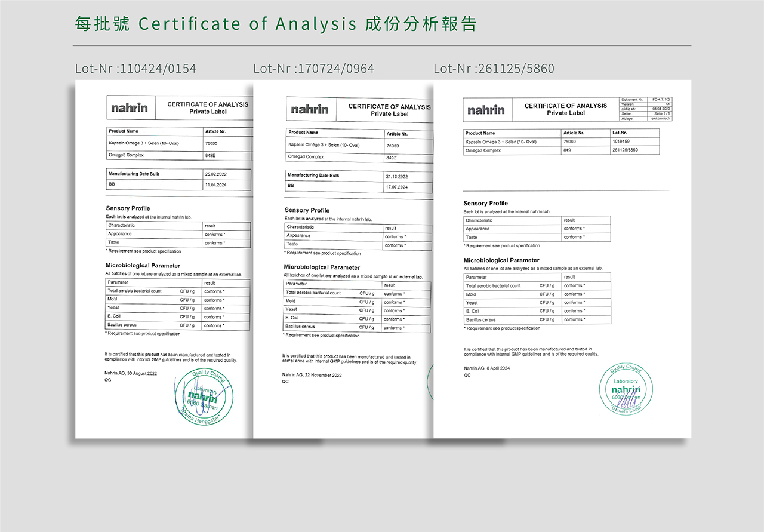Click 'E. Coli' row in third certificate
This screenshot has width=764, height=532.
click(537, 311)
